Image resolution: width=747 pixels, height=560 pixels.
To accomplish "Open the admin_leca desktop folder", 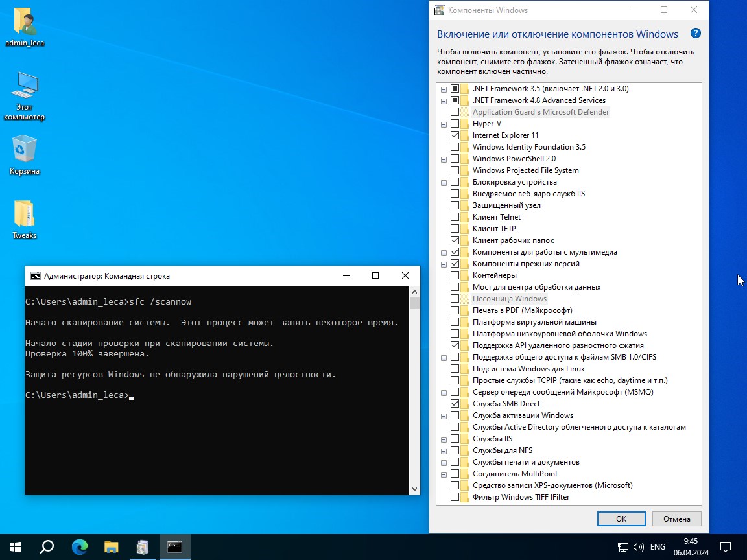I will pos(25,25).
